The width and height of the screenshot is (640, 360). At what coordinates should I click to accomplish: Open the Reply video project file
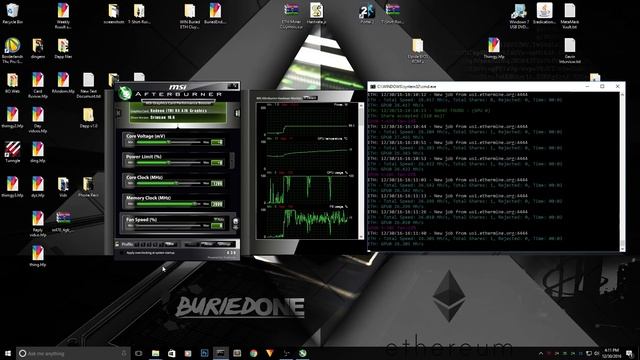tap(38, 224)
